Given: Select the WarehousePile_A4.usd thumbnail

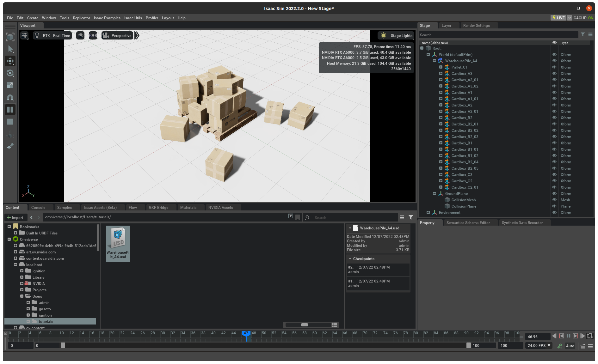Looking at the screenshot, I should [x=118, y=244].
